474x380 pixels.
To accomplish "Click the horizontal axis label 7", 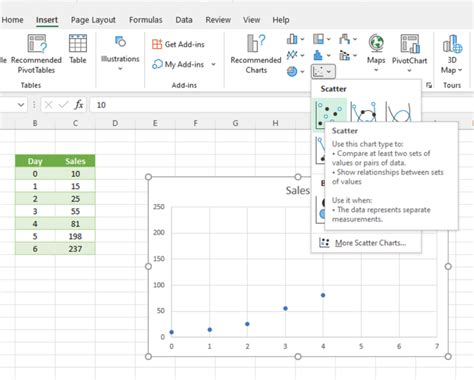I will (437, 346).
